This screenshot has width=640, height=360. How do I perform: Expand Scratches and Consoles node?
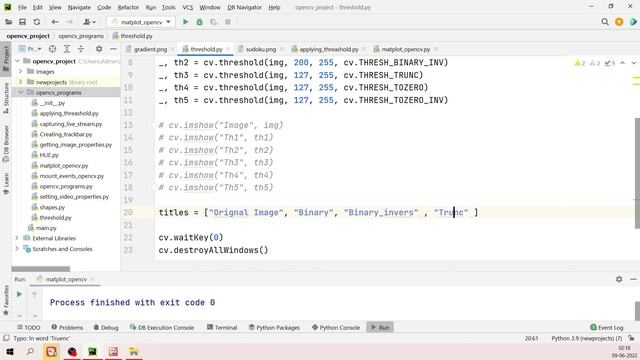(17, 249)
